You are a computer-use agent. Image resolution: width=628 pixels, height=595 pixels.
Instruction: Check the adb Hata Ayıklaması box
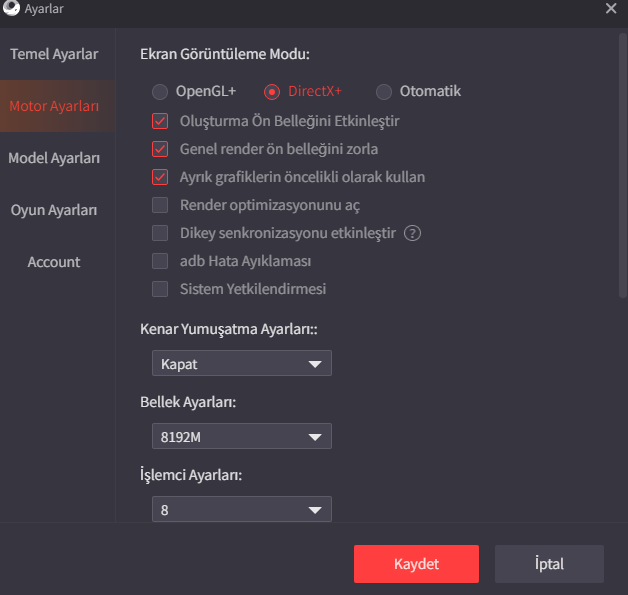160,261
